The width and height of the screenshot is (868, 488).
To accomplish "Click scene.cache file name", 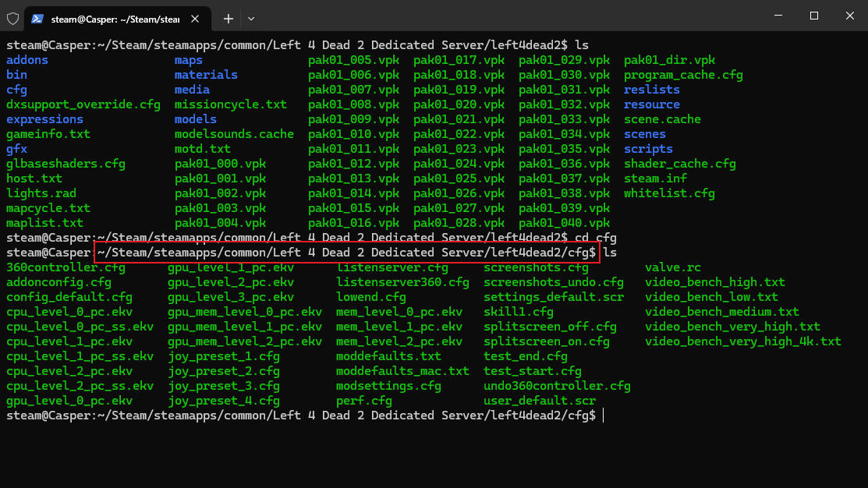I will [x=662, y=119].
